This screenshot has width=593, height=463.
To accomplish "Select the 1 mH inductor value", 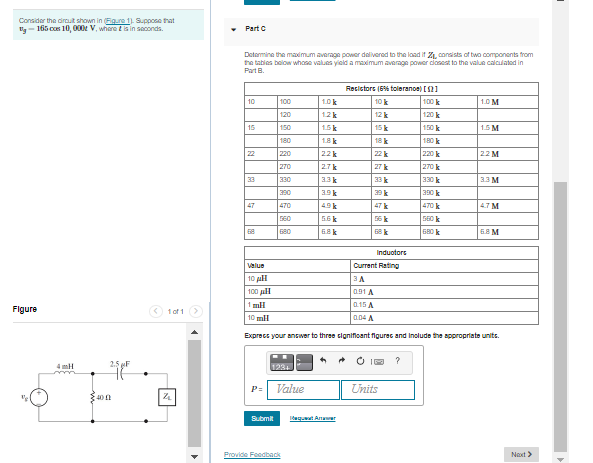I will [x=297, y=305].
